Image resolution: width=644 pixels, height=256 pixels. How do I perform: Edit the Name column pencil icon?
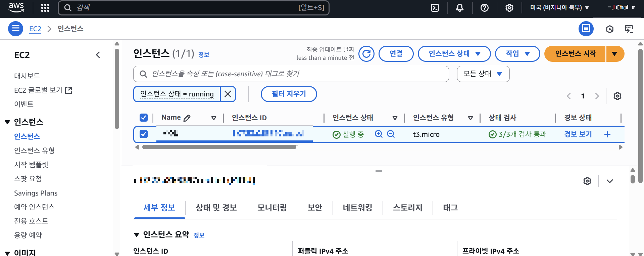coord(187,118)
